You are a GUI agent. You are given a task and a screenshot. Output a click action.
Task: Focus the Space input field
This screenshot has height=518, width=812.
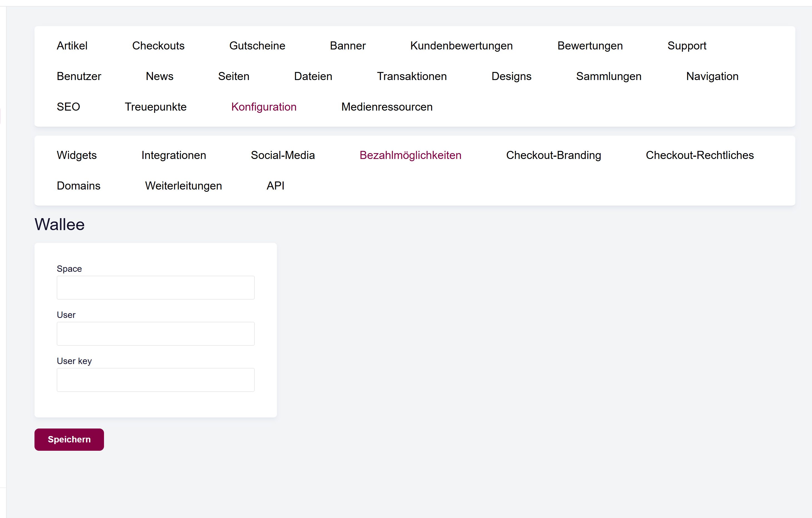pyautogui.click(x=155, y=288)
